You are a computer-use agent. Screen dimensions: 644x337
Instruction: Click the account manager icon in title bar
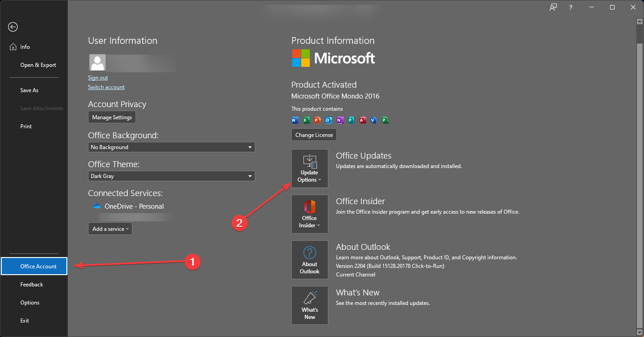pos(553,7)
